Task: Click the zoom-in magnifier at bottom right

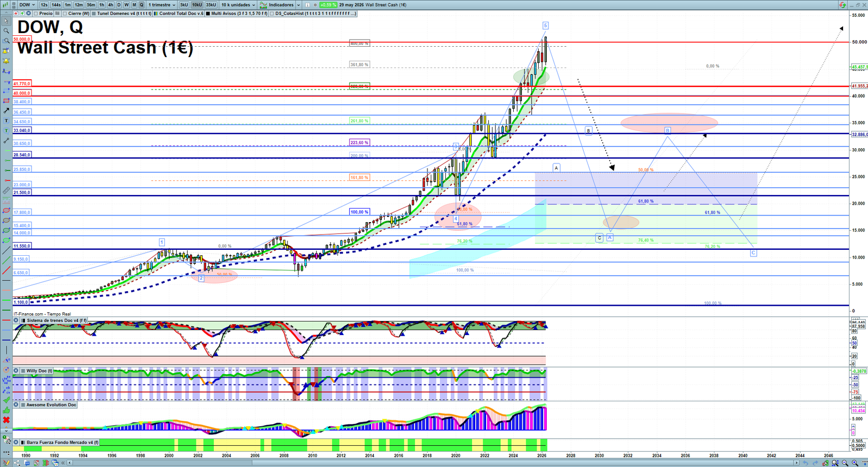Action: [854, 463]
